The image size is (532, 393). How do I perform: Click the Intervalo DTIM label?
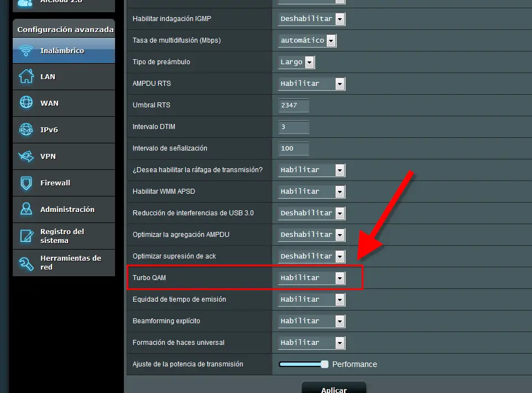(154, 127)
